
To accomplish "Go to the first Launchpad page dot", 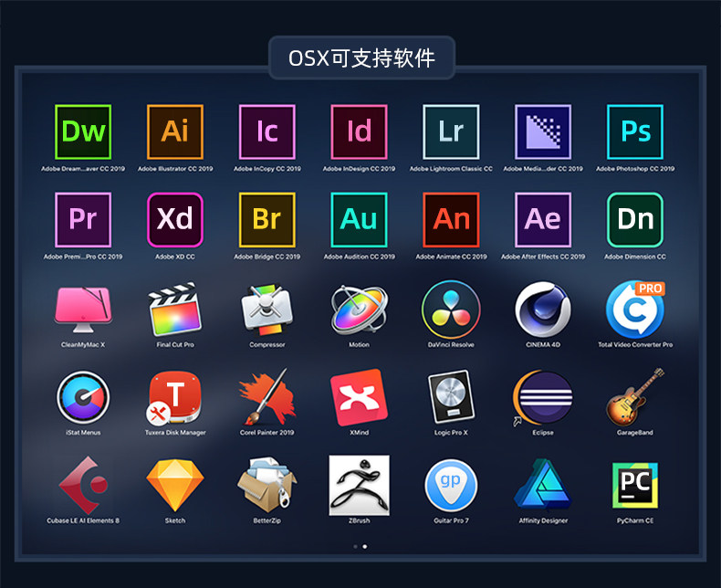I will pyautogui.click(x=355, y=547).
